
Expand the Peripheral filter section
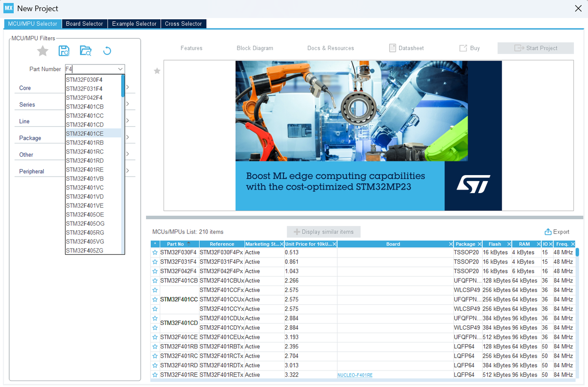click(127, 171)
